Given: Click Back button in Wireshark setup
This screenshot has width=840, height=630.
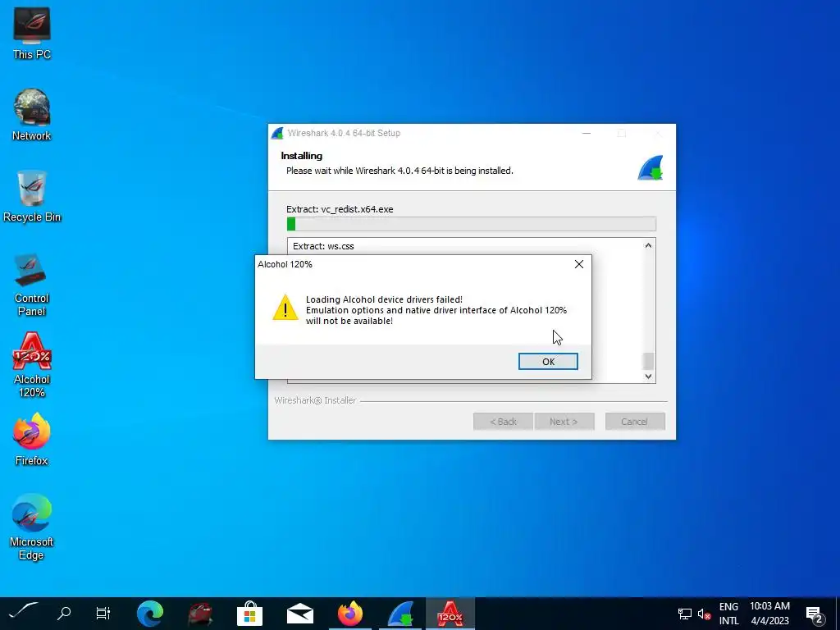Looking at the screenshot, I should [503, 422].
